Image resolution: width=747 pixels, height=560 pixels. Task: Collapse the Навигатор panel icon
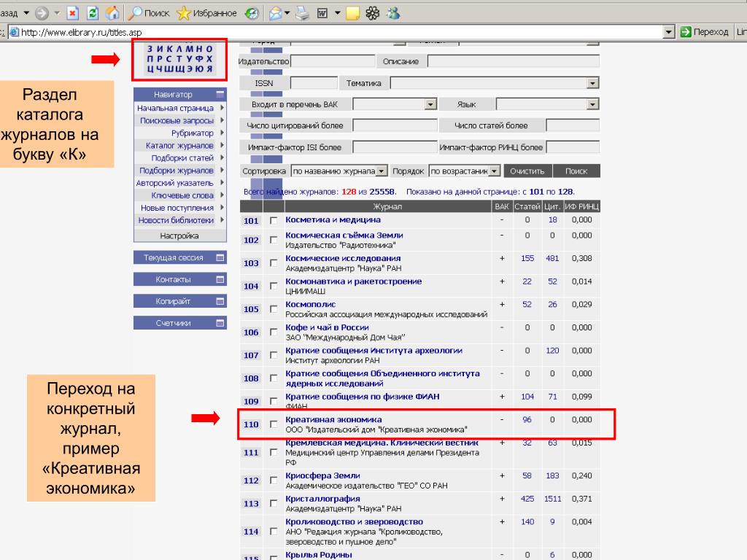(220, 94)
